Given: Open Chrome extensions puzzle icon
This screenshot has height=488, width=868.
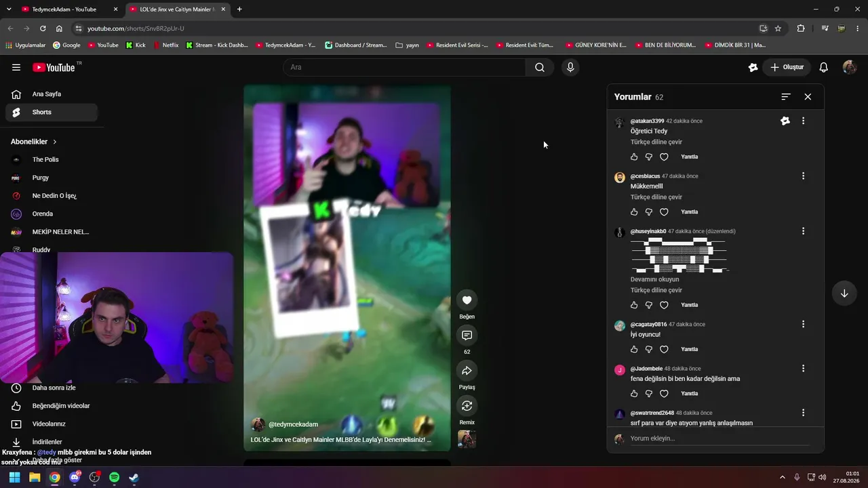Looking at the screenshot, I should pos(801,28).
